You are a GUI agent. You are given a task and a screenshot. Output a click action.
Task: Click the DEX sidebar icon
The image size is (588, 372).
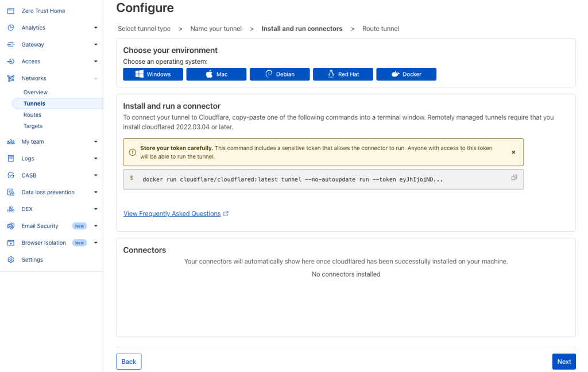click(11, 209)
